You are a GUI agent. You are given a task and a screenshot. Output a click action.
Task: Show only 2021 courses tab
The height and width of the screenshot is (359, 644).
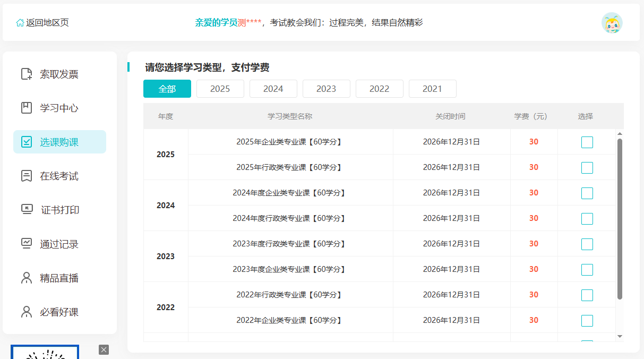(x=433, y=89)
